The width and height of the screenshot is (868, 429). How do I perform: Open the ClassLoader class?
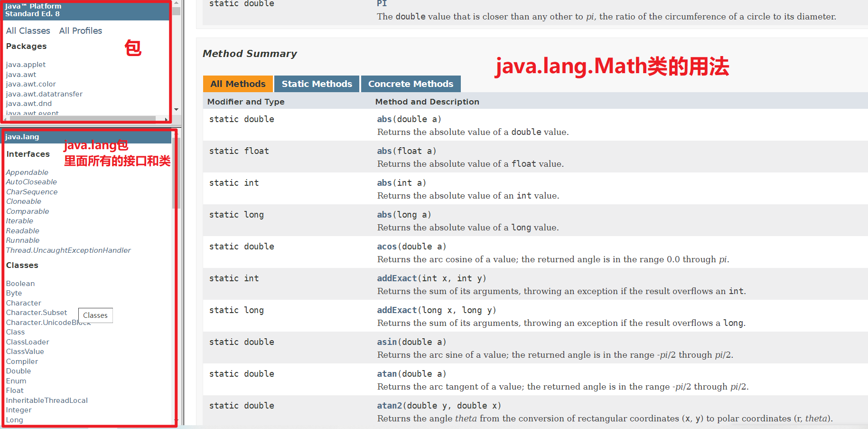pyautogui.click(x=28, y=342)
